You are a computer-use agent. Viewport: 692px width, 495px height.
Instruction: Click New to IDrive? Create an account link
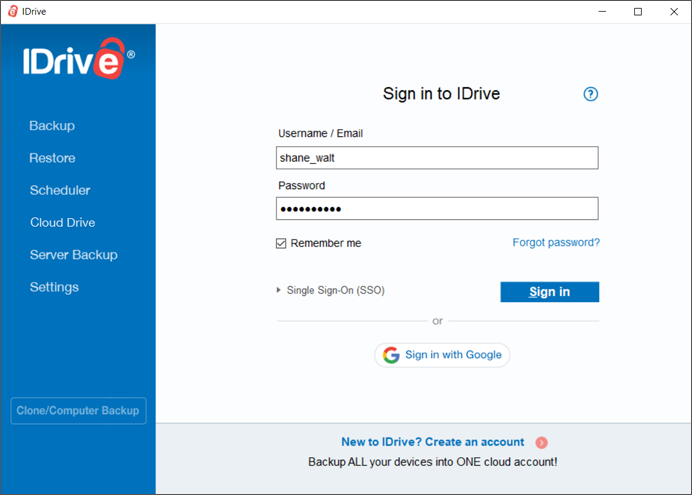432,442
